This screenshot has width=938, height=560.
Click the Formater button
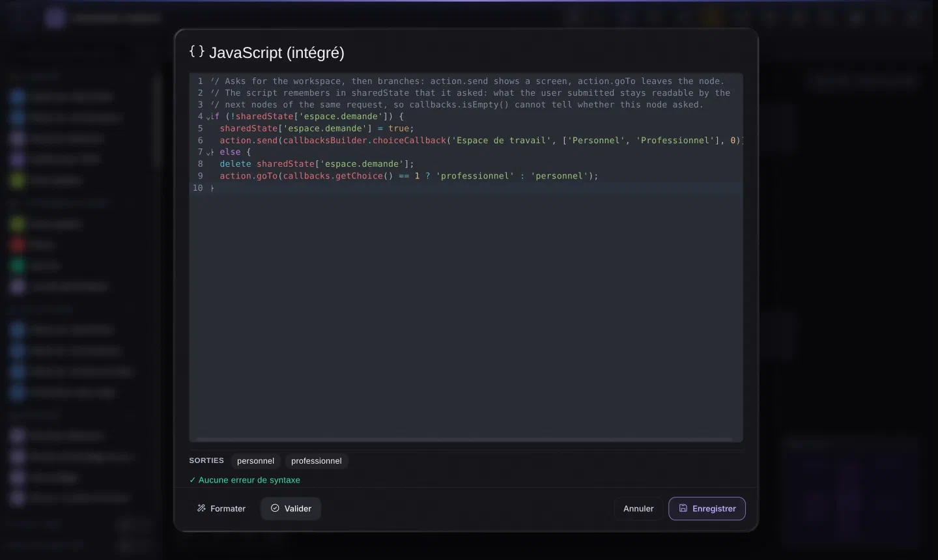(221, 509)
